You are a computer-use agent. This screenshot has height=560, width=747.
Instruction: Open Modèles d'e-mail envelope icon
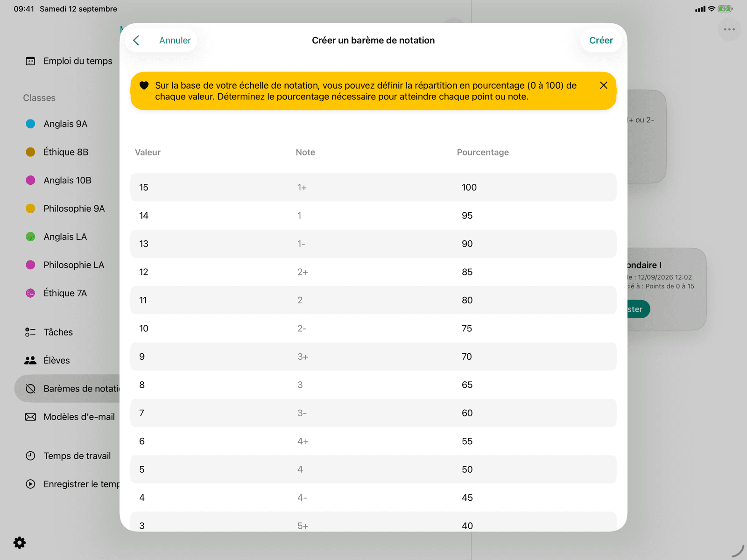coord(30,417)
